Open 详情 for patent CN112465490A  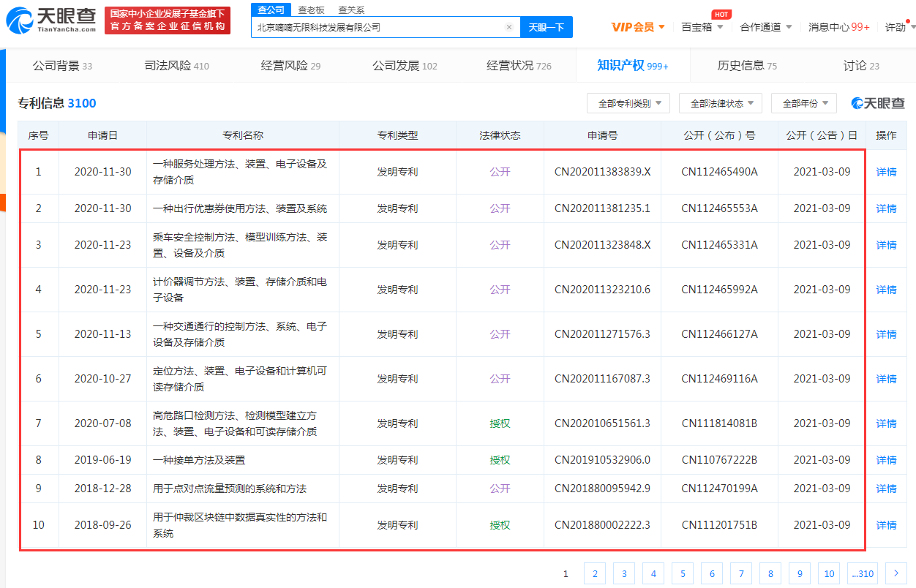pyautogui.click(x=886, y=172)
